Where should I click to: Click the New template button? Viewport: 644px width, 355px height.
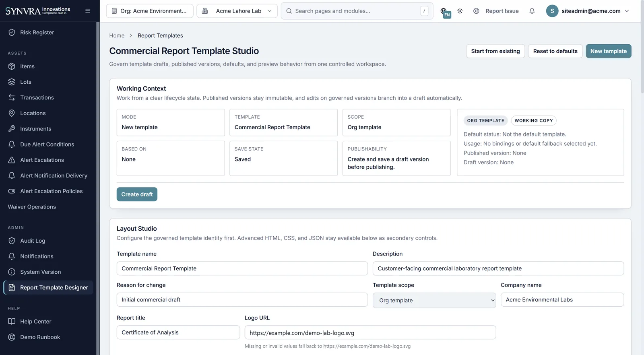(x=608, y=51)
